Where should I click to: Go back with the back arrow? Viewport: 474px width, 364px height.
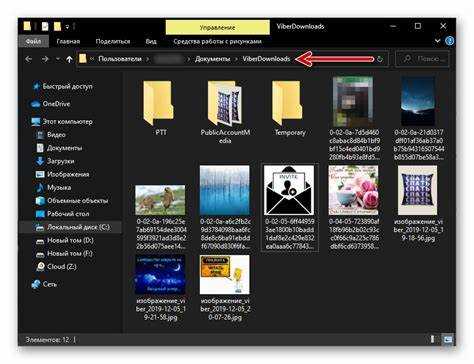tap(29, 59)
